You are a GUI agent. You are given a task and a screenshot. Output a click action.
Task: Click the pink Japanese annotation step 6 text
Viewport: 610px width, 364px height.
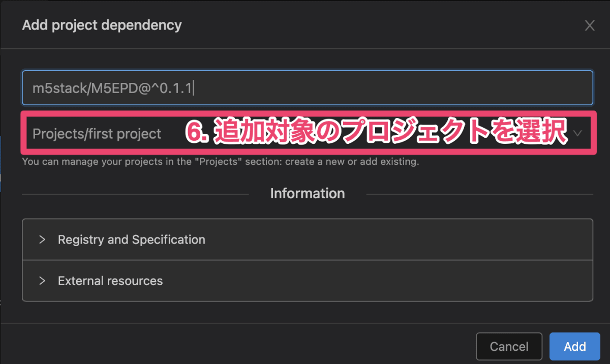pos(376,134)
